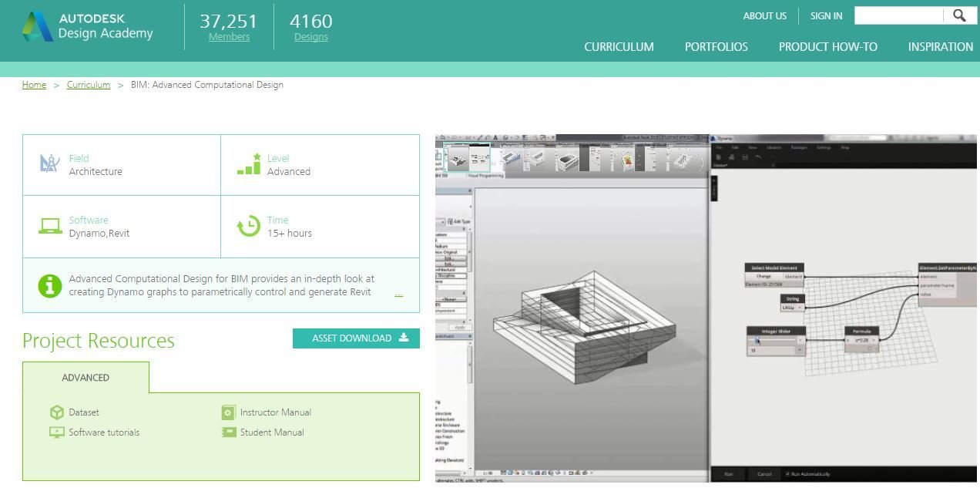The image size is (980, 488).
Task: Click the search magnifier icon
Action: 959,15
